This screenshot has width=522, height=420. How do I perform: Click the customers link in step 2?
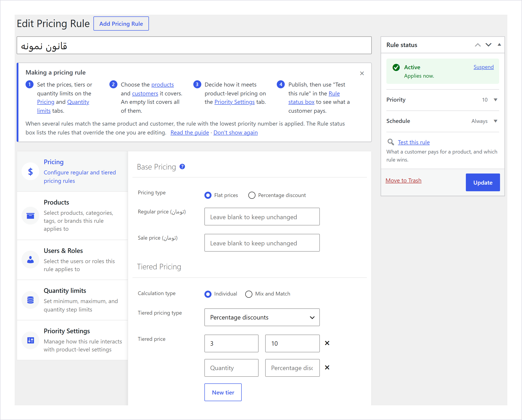pos(145,93)
